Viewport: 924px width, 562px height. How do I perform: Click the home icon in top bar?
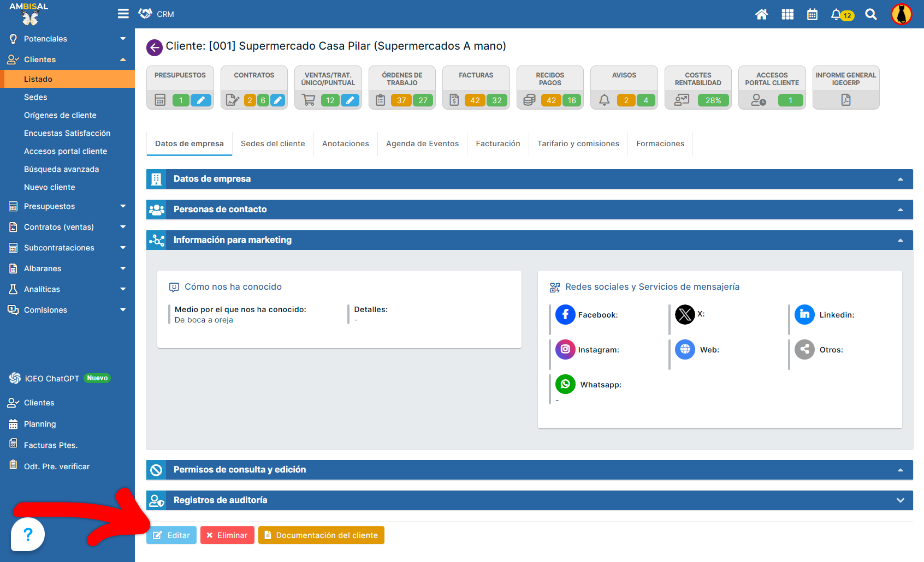click(761, 14)
